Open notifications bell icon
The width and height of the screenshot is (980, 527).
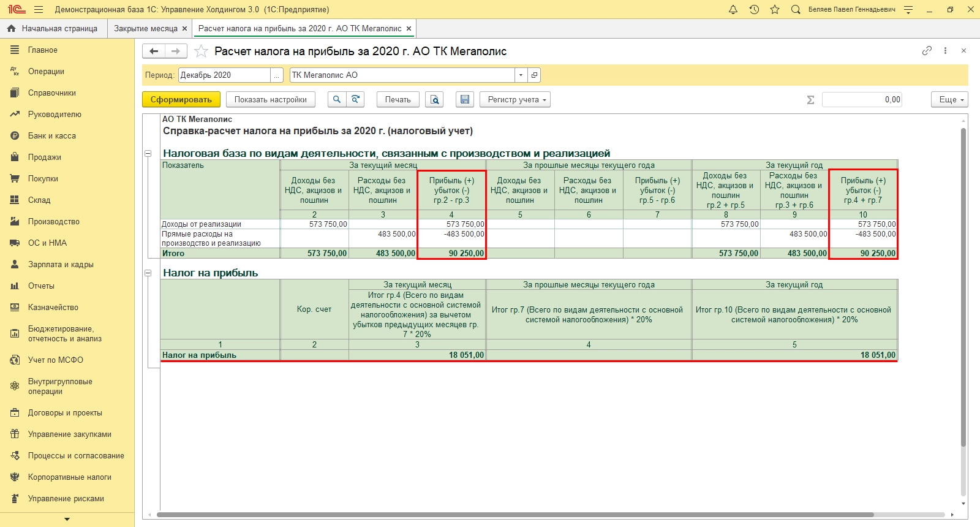pos(733,10)
